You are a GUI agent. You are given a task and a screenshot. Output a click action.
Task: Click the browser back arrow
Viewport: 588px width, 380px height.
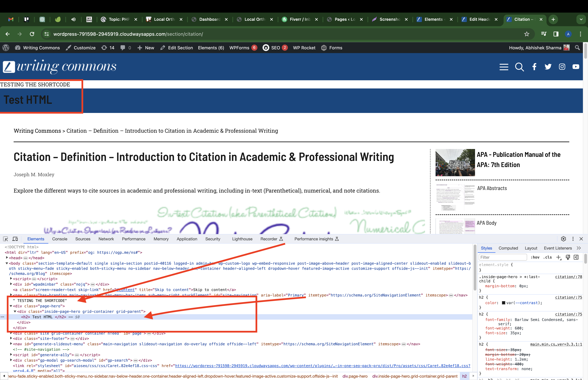coord(8,34)
